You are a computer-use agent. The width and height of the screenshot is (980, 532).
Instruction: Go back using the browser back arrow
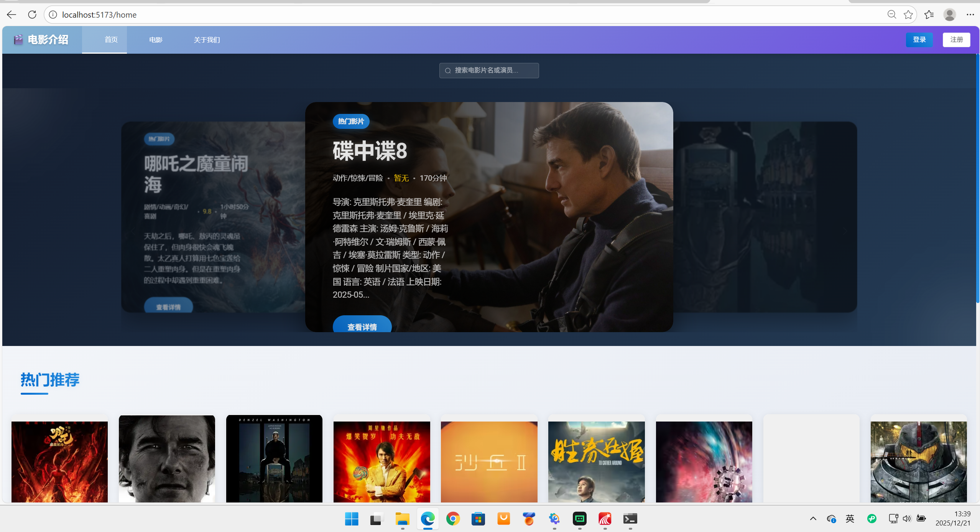click(x=12, y=15)
